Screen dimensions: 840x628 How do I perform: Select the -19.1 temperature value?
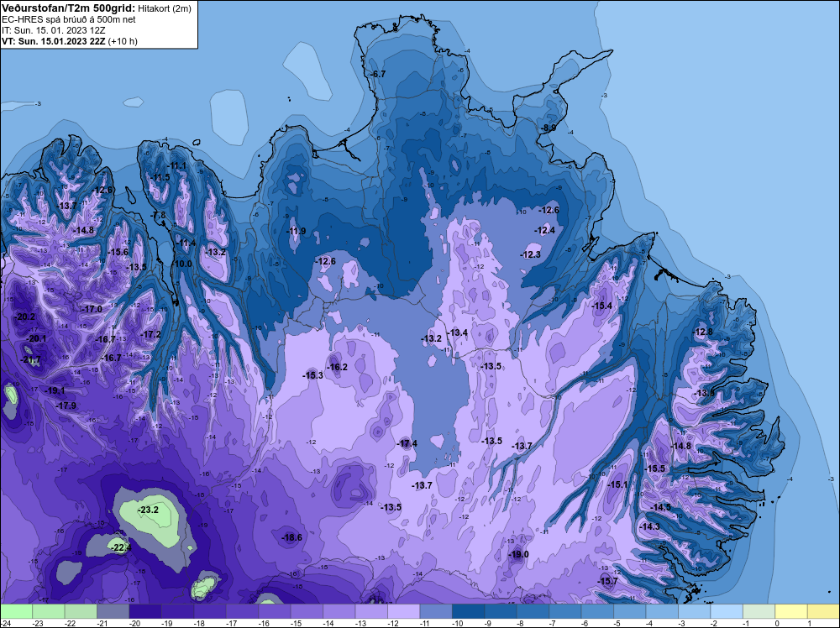(x=54, y=390)
